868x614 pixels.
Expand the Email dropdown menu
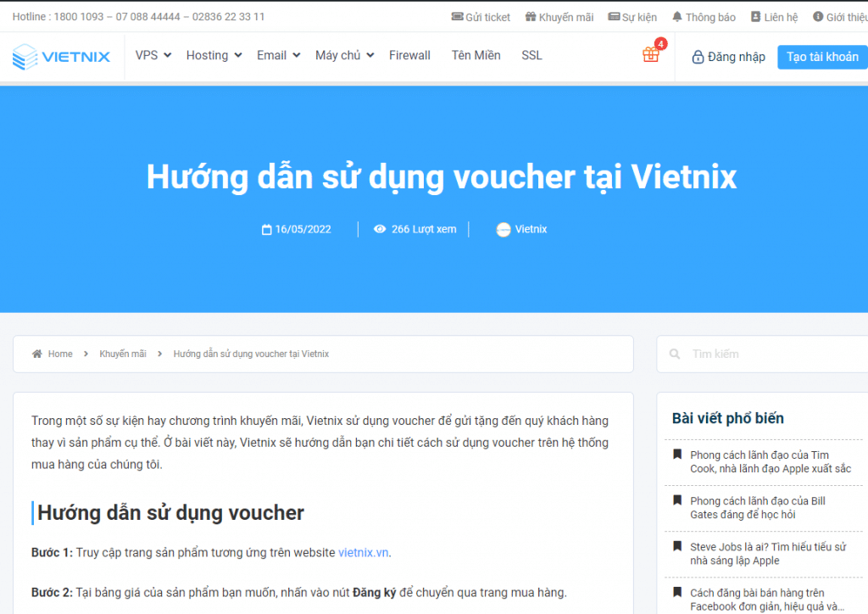[x=278, y=55]
